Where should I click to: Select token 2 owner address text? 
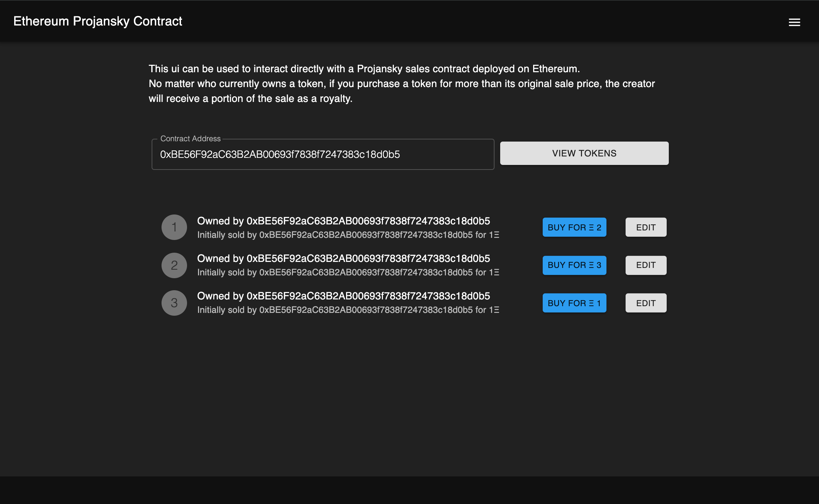(368, 258)
